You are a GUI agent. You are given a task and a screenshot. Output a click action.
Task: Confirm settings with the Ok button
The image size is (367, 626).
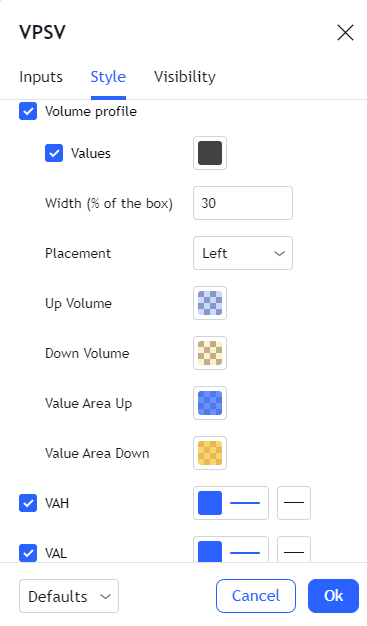[333, 596]
